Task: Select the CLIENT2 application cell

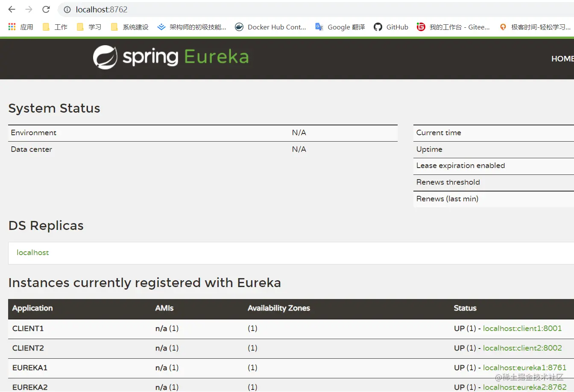Action: pos(28,348)
